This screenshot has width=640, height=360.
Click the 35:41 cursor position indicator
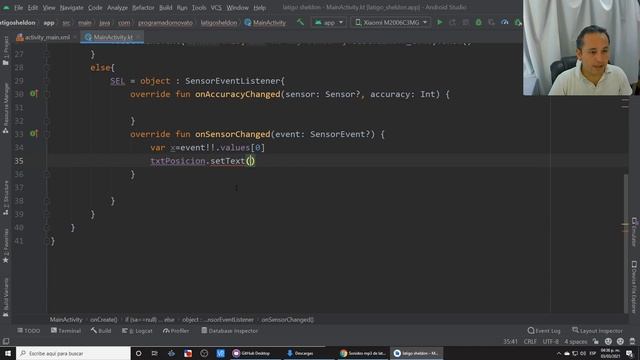pyautogui.click(x=510, y=341)
